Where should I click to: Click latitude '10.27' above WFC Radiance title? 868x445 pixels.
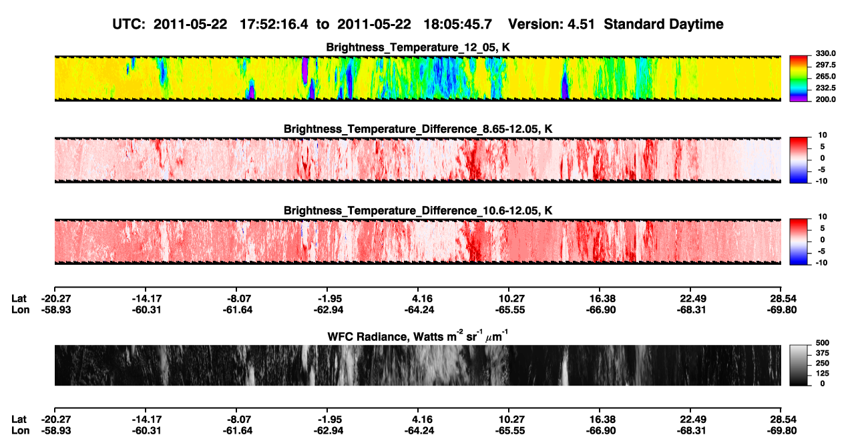point(511,298)
